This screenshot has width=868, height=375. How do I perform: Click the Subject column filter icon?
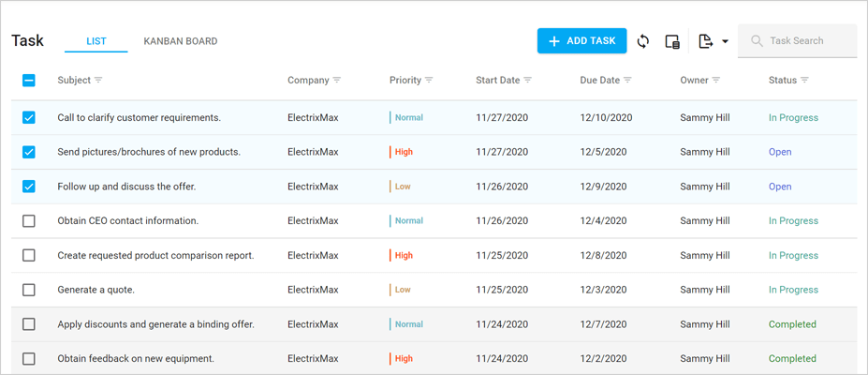tap(98, 81)
